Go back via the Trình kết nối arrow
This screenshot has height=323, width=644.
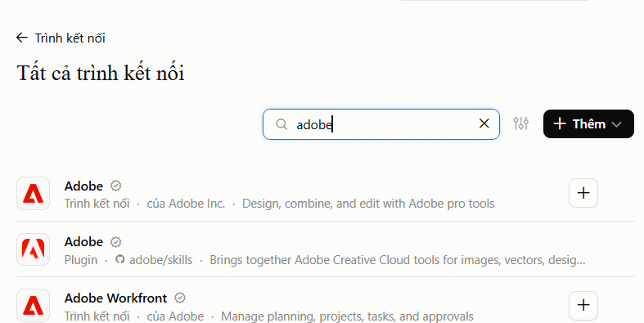[x=22, y=38]
